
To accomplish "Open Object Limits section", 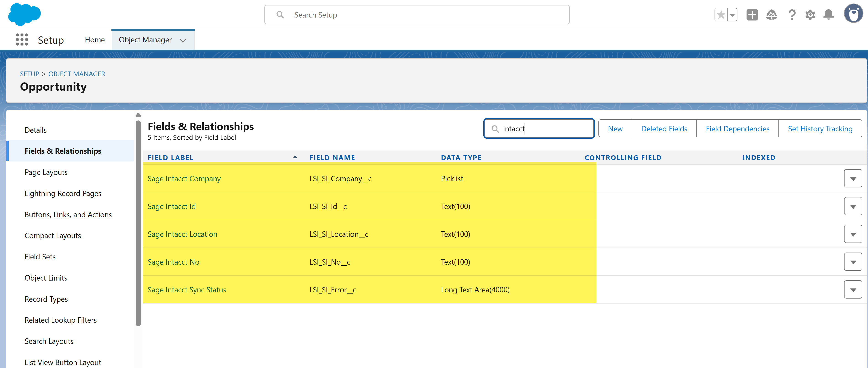I will point(46,278).
